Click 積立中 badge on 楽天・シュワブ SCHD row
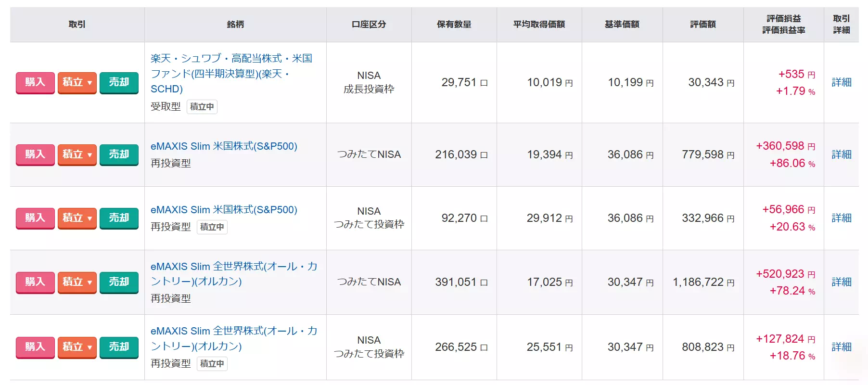This screenshot has height=385, width=868. (x=202, y=107)
